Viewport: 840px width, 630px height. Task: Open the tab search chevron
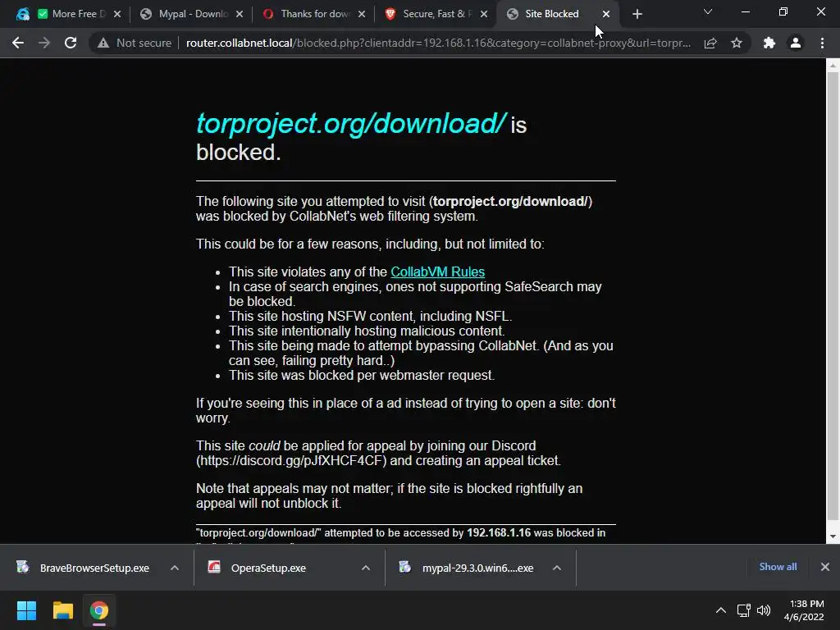[x=708, y=11]
